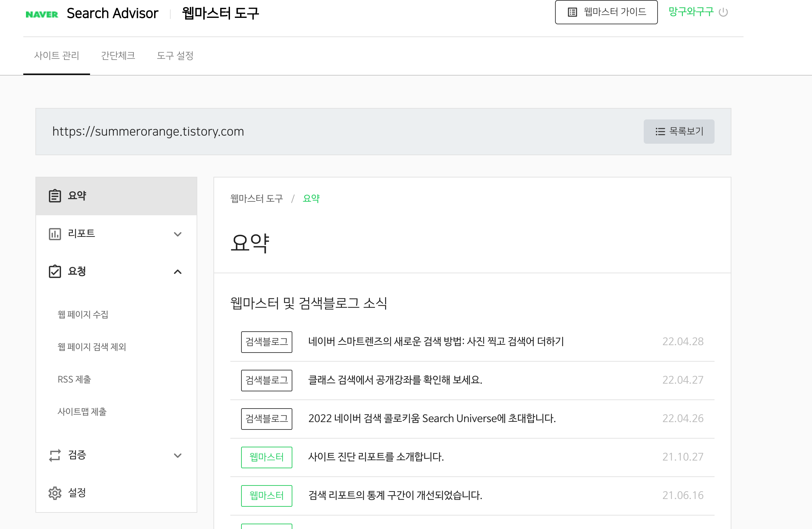Open 웹 페이지 검색 제외 submenu

(x=92, y=347)
